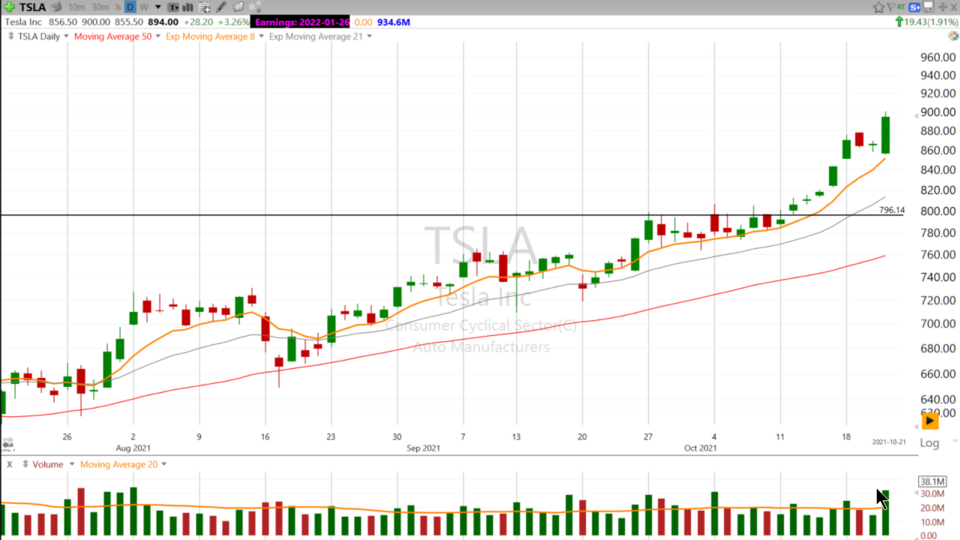960x540 pixels.
Task: Click the move pane cross-arrows icon
Action: click(x=942, y=7)
